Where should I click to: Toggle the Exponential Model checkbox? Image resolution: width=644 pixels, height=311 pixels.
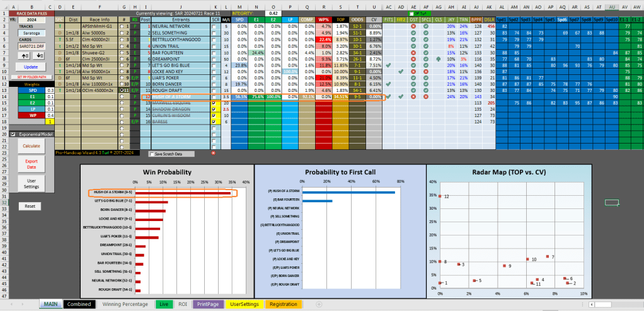tap(13, 134)
